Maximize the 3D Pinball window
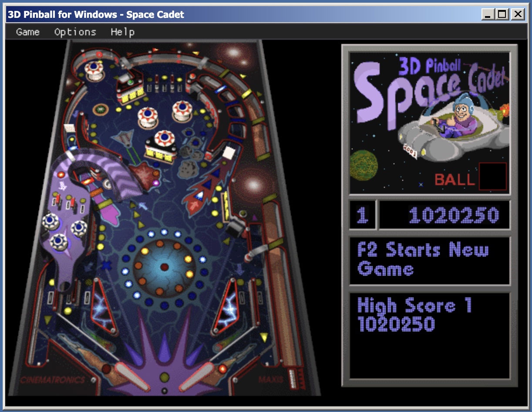The height and width of the screenshot is (412, 532). [502, 14]
